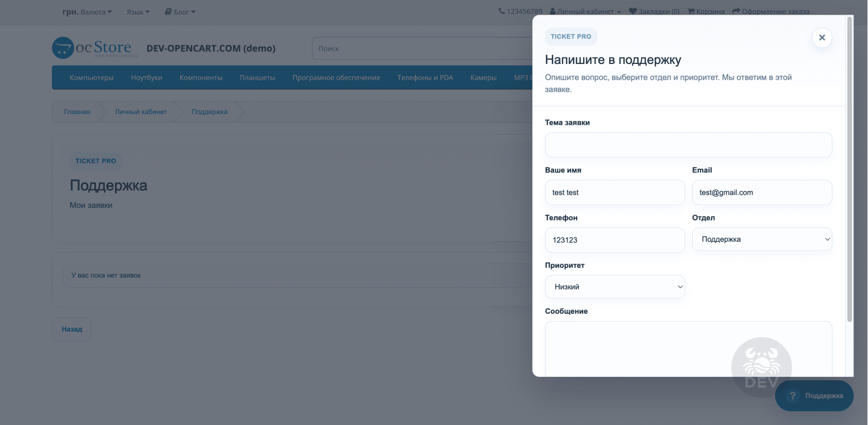Open the Оформление заказа link

771,11
